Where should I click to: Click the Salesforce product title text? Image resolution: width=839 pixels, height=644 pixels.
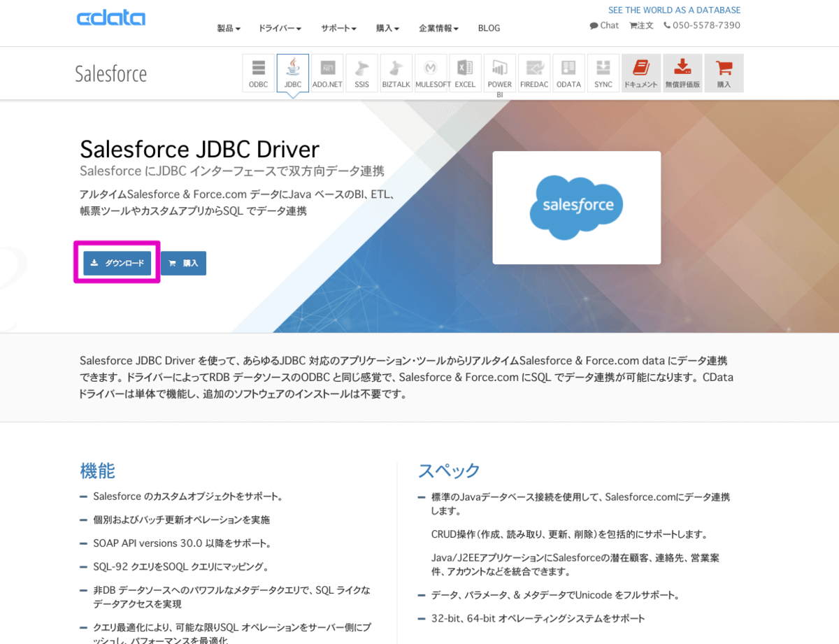(111, 73)
